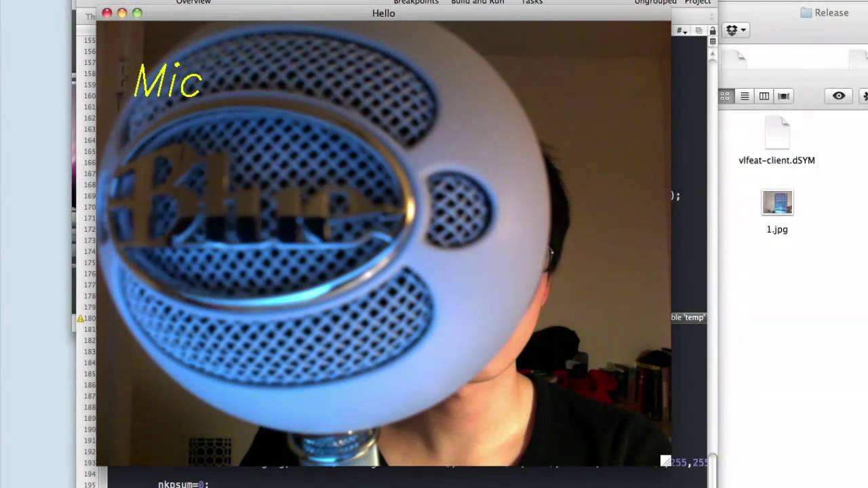Open the # symbols popup in Xcode editor

pyautogui.click(x=682, y=31)
